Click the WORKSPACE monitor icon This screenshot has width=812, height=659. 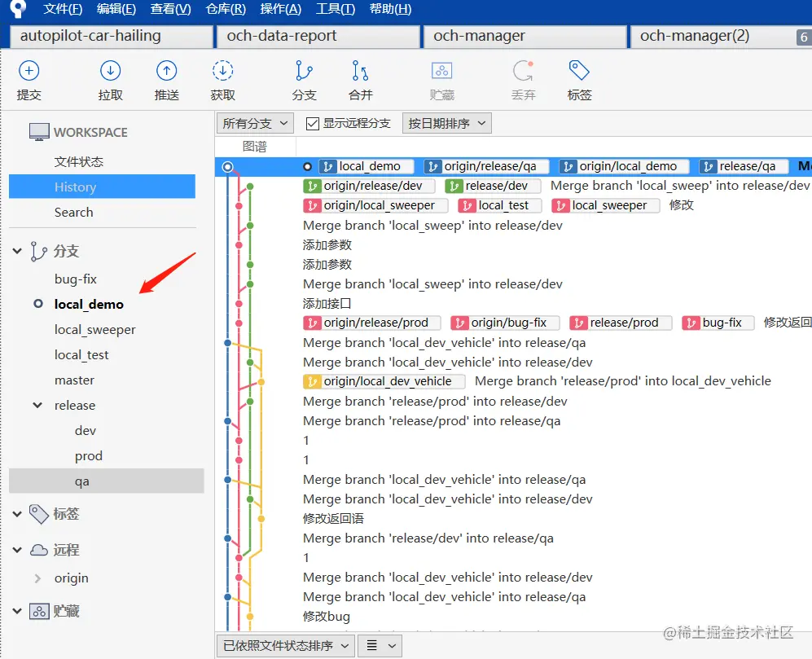(x=39, y=132)
